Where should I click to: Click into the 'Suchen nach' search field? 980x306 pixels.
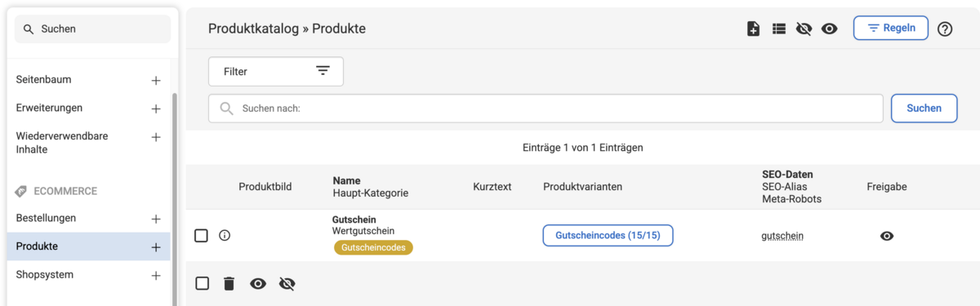coord(546,108)
